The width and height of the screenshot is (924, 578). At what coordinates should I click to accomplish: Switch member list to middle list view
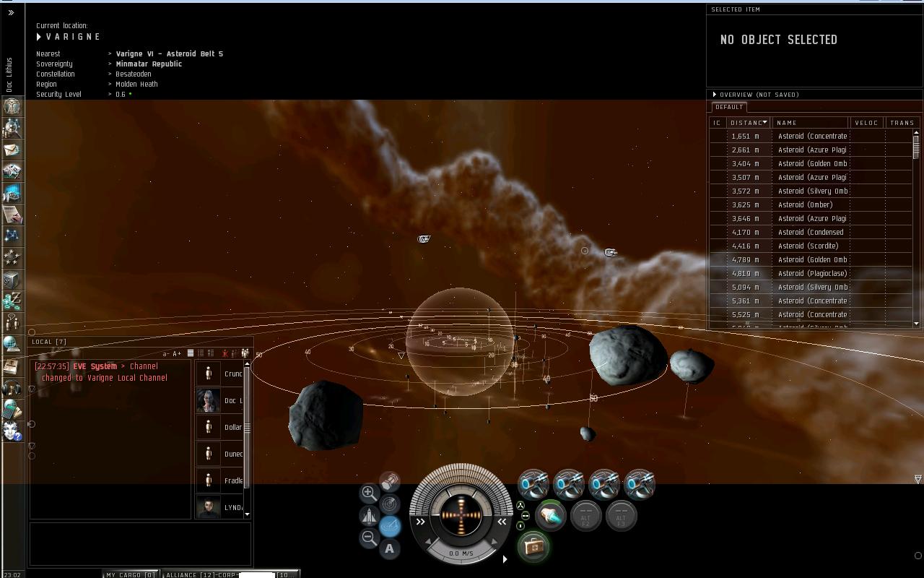coord(201,353)
